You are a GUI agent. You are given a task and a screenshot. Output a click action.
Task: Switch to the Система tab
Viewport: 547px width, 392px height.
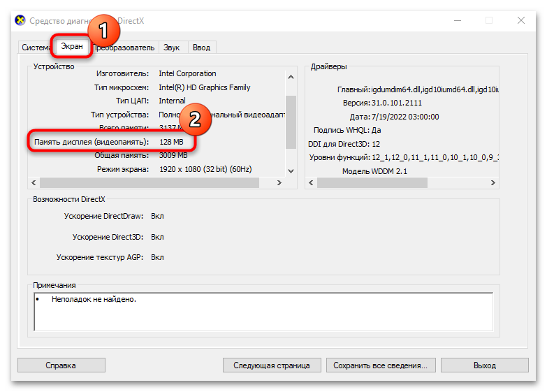[35, 48]
